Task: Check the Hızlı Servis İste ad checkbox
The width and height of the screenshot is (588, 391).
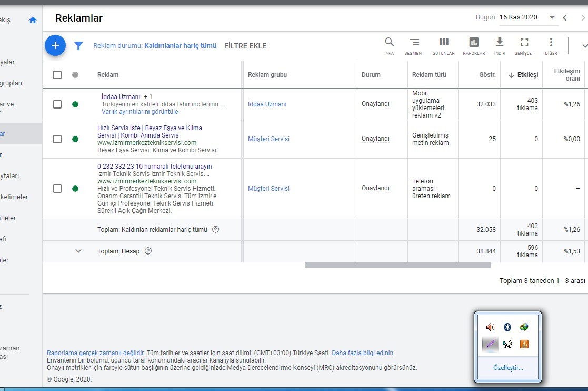Action: tap(57, 139)
